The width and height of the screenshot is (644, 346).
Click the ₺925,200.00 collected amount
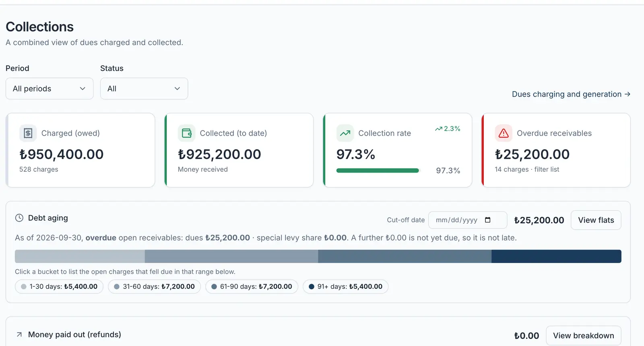(x=219, y=154)
